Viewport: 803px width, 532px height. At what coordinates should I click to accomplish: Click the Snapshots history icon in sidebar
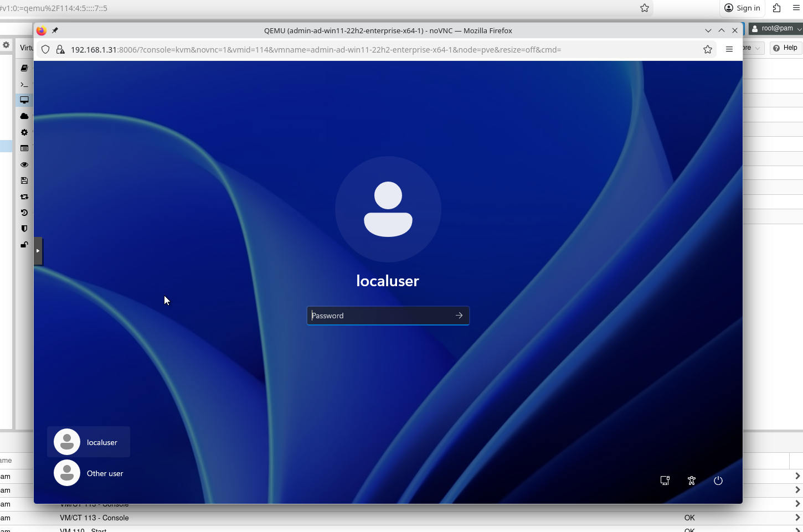(x=24, y=213)
